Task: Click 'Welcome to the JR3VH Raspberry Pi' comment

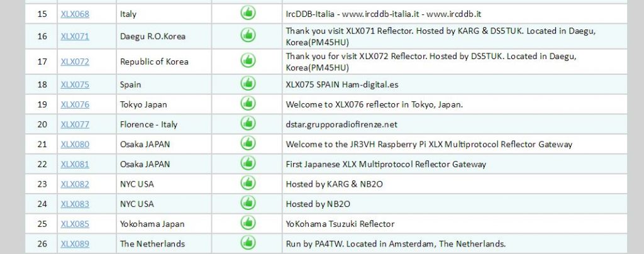Action: pos(429,144)
